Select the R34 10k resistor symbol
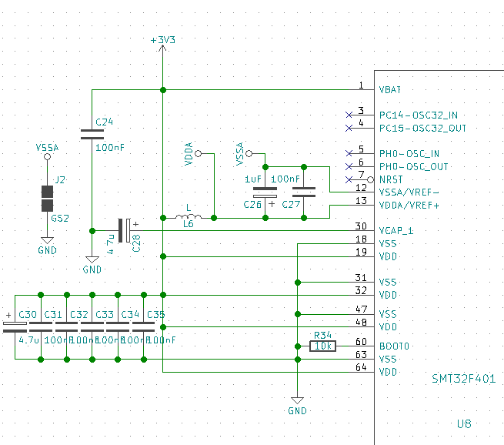 click(322, 346)
